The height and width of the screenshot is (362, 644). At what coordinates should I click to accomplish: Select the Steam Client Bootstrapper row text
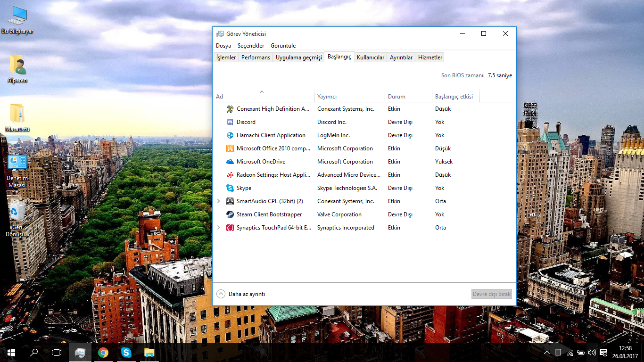click(x=269, y=214)
